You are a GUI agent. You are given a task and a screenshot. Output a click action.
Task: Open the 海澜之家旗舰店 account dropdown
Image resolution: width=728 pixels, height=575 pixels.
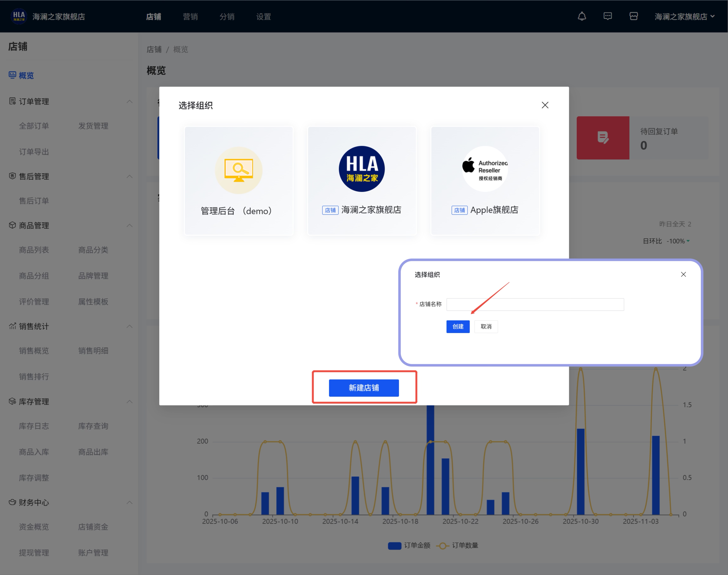(x=684, y=17)
